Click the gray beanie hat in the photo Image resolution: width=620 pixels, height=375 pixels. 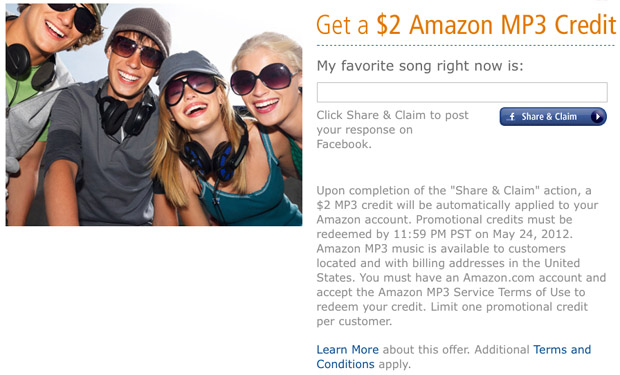(x=140, y=30)
